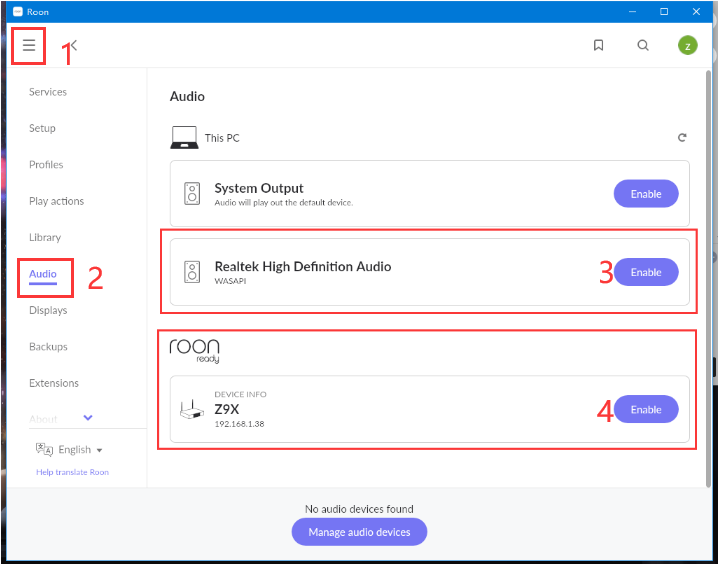This screenshot has height=564, width=718.
Task: Click Manage audio devices button
Action: (359, 532)
